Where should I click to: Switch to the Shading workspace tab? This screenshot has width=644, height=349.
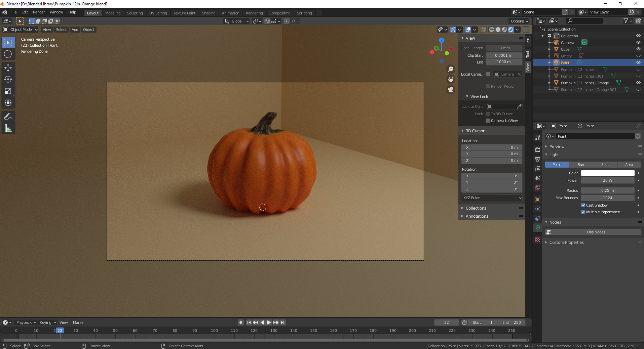209,13
